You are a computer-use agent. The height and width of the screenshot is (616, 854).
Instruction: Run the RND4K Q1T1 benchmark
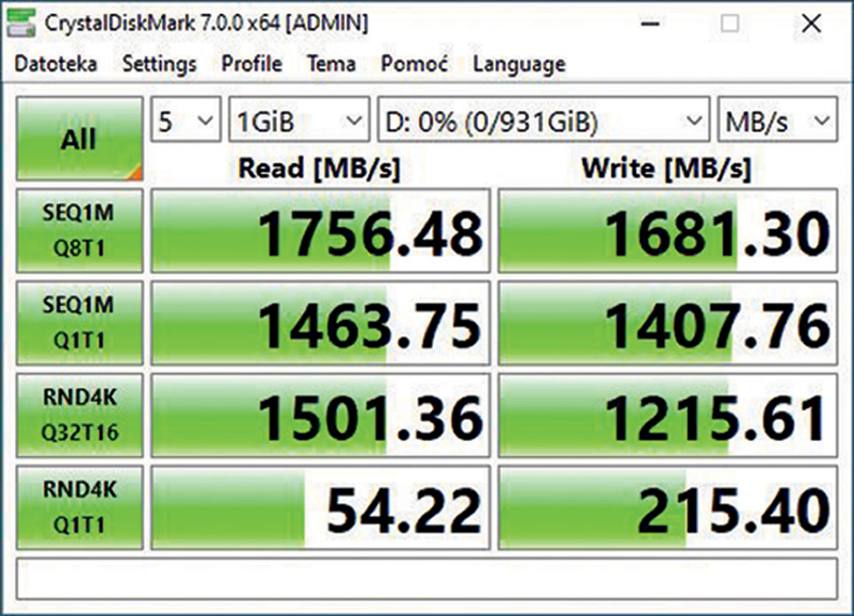(x=79, y=508)
